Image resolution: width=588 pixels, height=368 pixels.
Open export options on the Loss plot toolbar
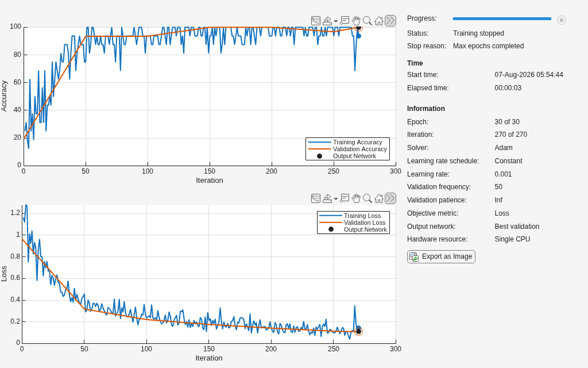[x=327, y=198]
